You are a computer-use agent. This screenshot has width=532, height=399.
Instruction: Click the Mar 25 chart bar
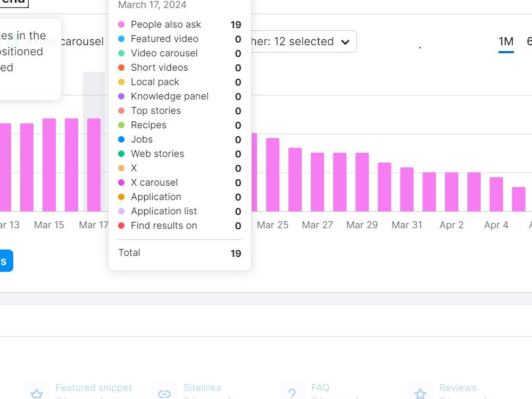click(273, 174)
